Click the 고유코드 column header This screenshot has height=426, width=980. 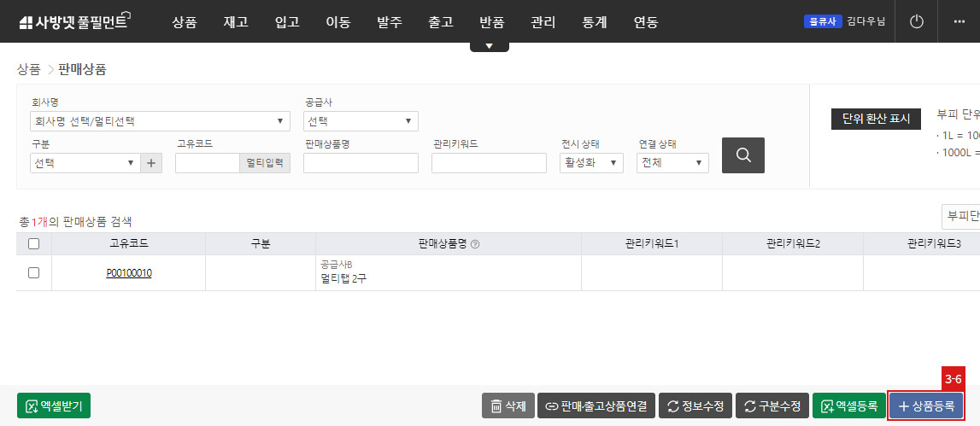[x=129, y=244]
